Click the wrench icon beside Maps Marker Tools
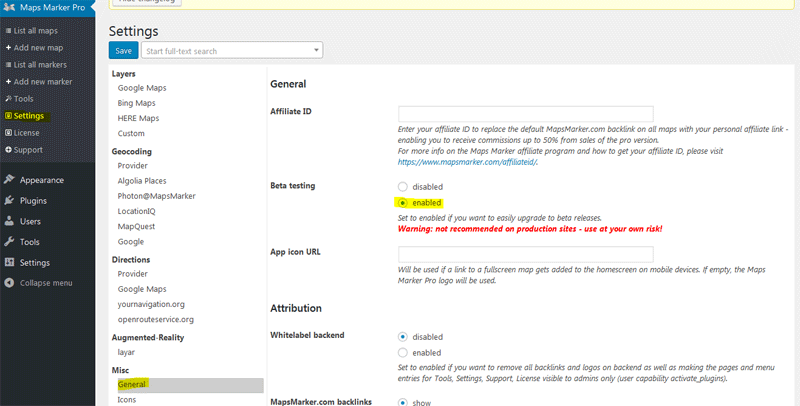Image resolution: width=800 pixels, height=406 pixels. click(8, 99)
